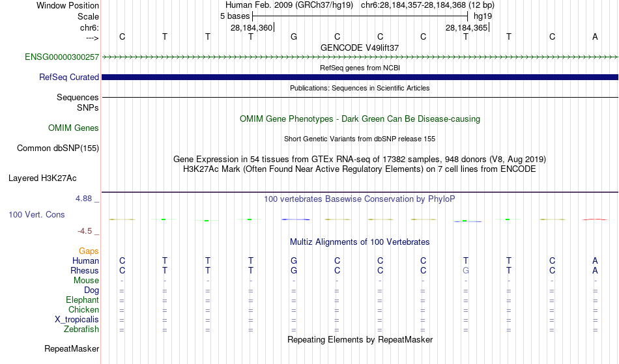Click the chr6: track label
This screenshot has width=619, height=364.
click(x=89, y=27)
